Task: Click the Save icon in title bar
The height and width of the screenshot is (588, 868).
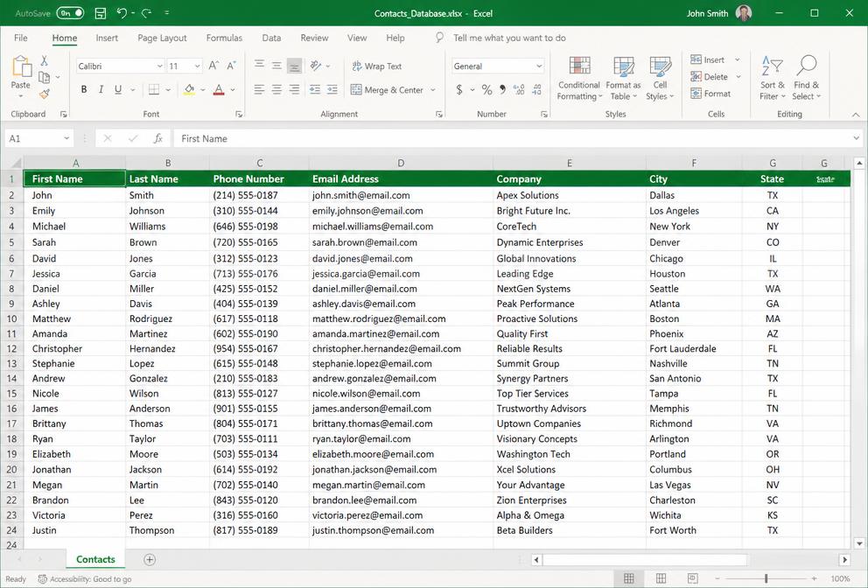Action: tap(101, 13)
